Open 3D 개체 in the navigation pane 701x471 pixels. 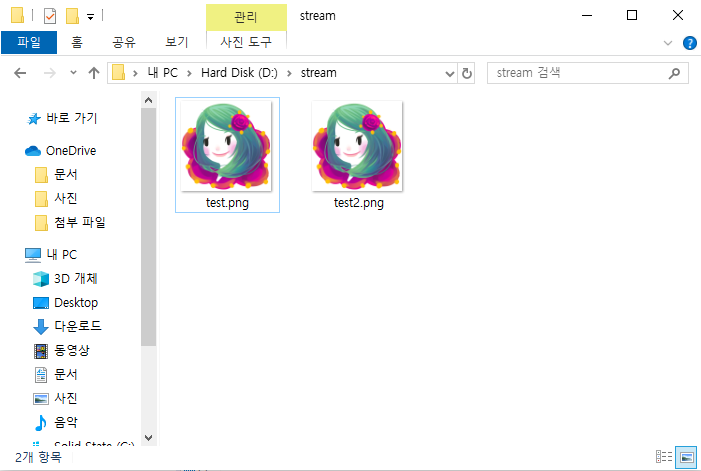click(x=76, y=279)
